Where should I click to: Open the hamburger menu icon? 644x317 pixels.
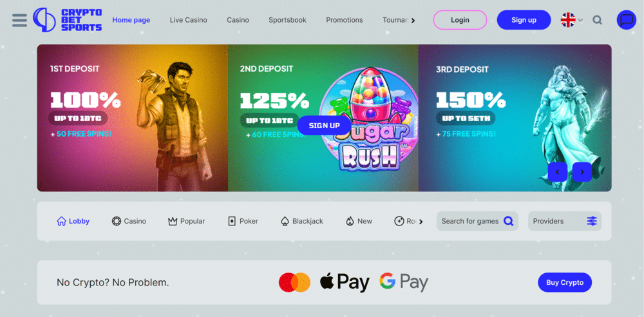click(x=19, y=20)
